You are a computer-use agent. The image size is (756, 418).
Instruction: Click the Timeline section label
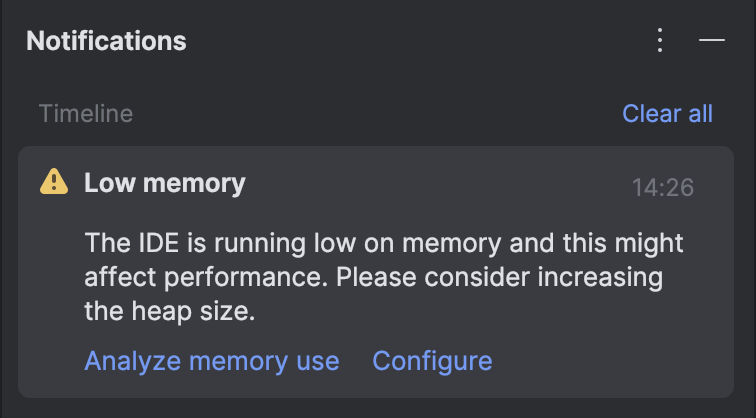[x=86, y=114]
